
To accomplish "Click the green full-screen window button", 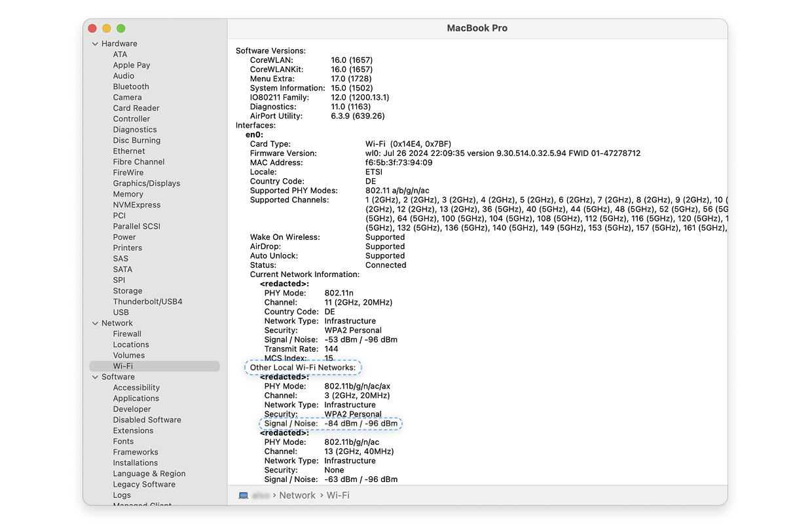I will (x=121, y=28).
